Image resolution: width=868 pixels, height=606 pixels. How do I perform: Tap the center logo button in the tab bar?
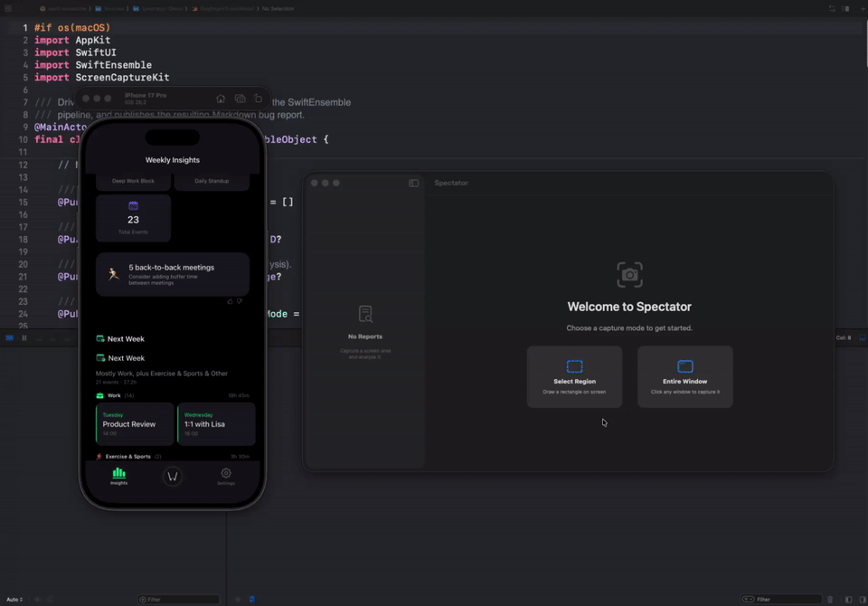point(173,476)
